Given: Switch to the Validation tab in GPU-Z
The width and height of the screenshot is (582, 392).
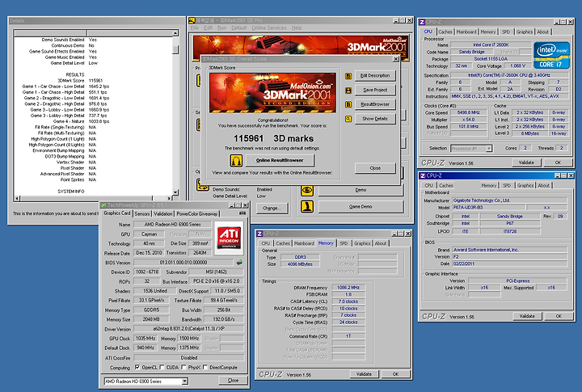Looking at the screenshot, I should (163, 214).
